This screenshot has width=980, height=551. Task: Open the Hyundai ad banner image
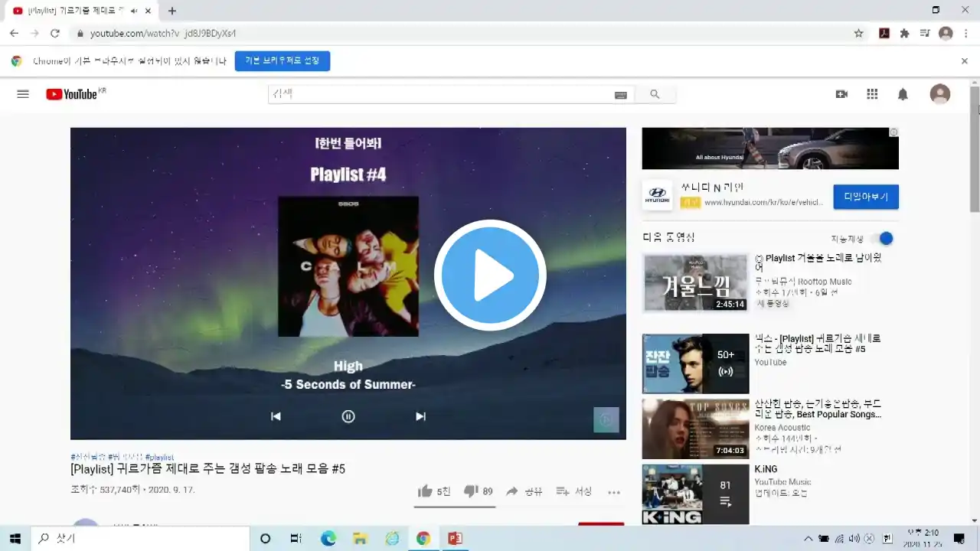coord(770,148)
